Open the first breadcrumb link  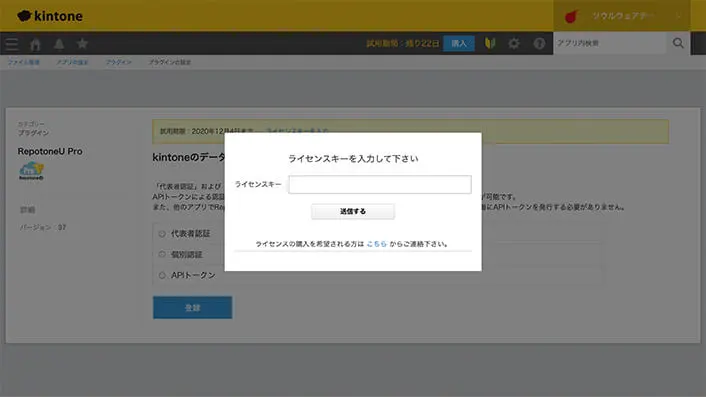(24, 62)
